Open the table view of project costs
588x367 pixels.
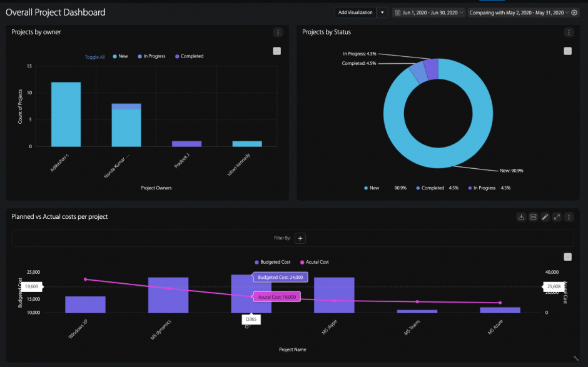(x=533, y=217)
